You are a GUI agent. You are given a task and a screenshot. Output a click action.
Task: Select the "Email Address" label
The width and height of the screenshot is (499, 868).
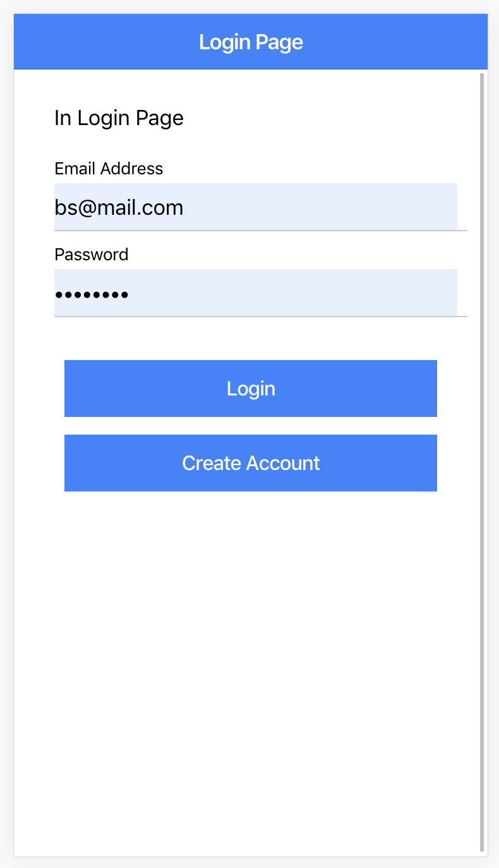coord(109,169)
